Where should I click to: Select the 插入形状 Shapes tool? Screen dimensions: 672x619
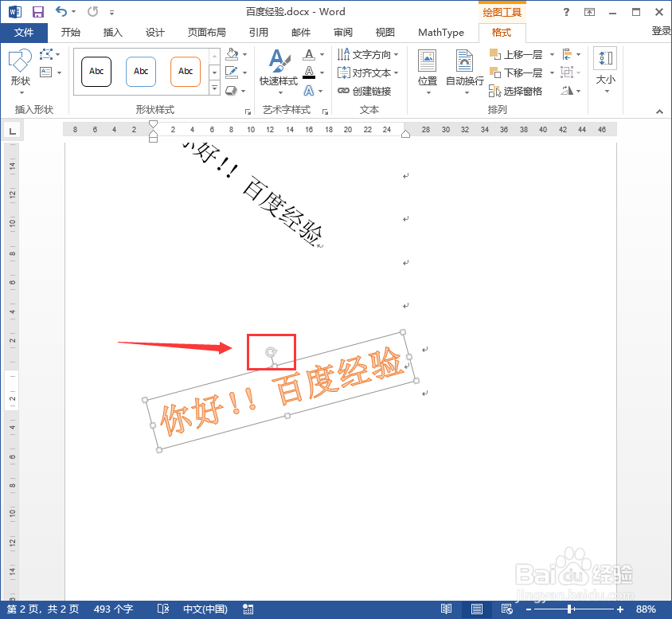pyautogui.click(x=20, y=72)
